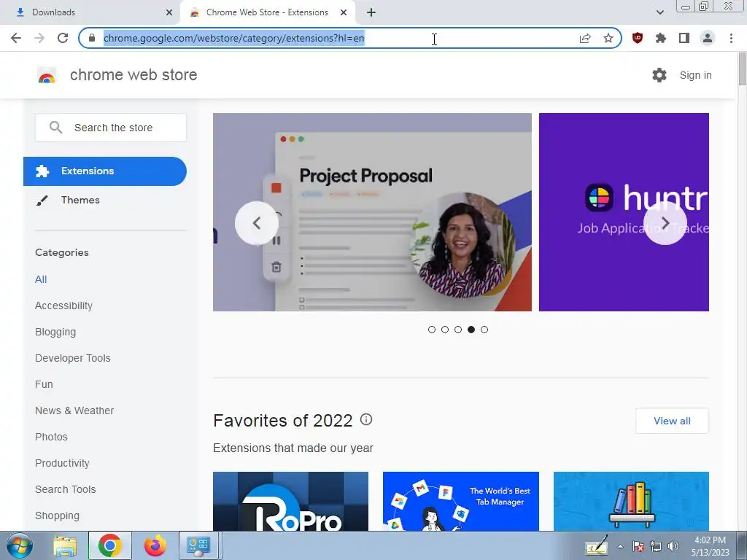Click the network tray icon

pos(656,547)
